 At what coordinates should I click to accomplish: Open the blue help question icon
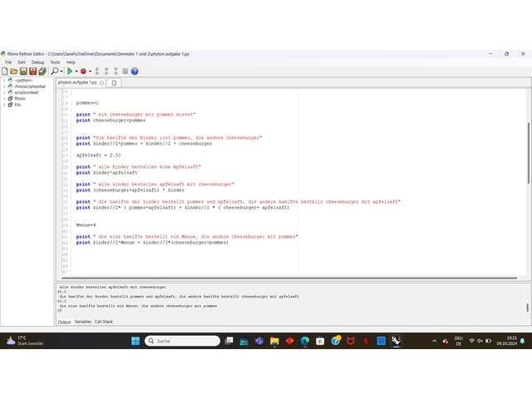[135, 71]
